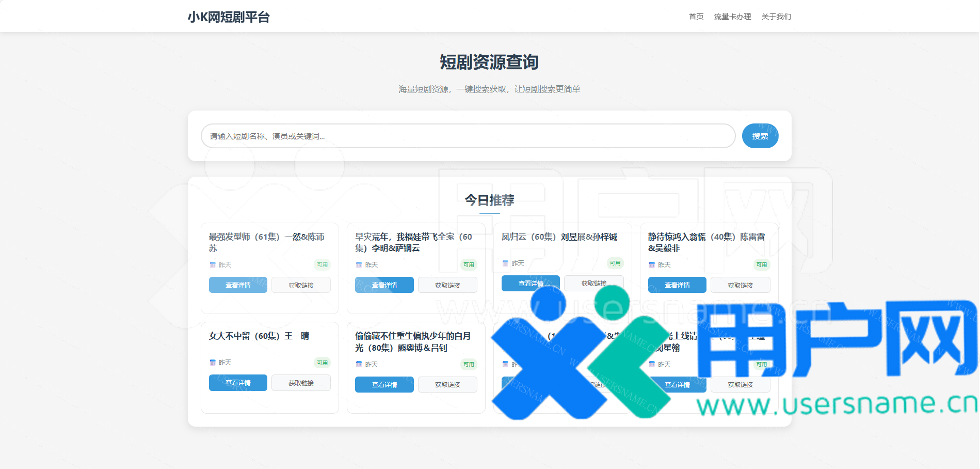Focus the short drama search input field
Viewport: 980px width, 469px height.
coord(468,136)
